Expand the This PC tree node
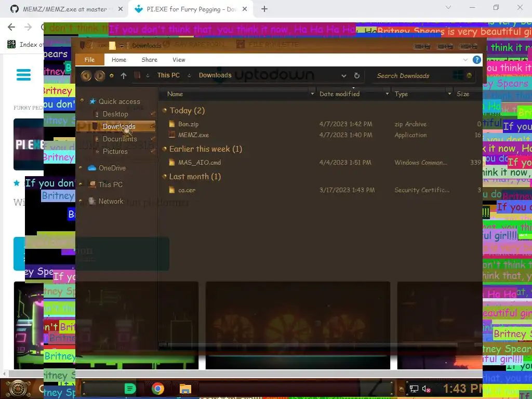Image resolution: width=532 pixels, height=399 pixels. (x=81, y=184)
